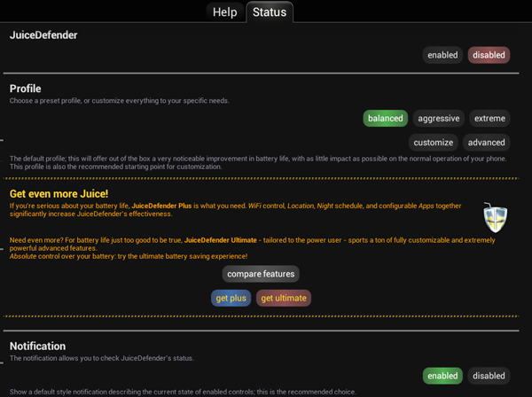Open the compare features button
532x397 pixels.
(x=261, y=274)
